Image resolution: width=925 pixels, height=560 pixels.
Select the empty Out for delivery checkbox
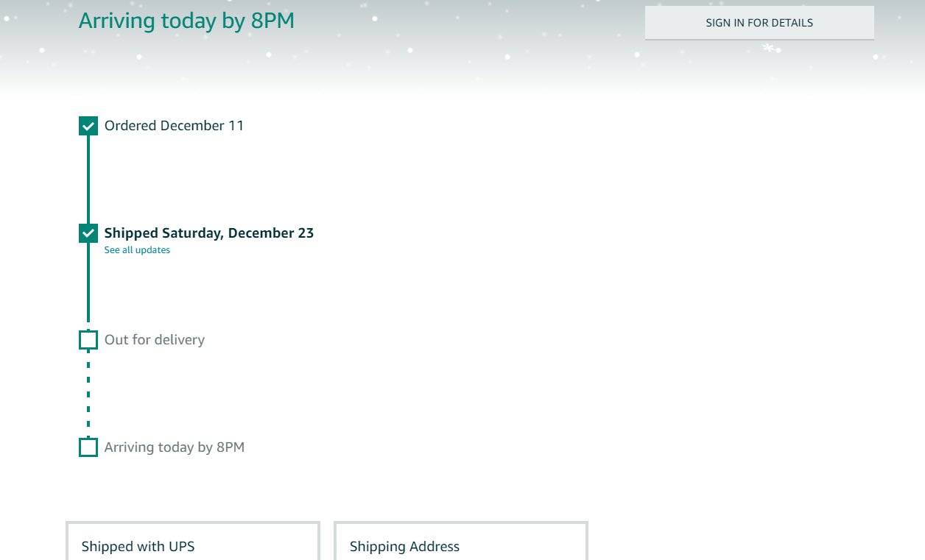[88, 340]
